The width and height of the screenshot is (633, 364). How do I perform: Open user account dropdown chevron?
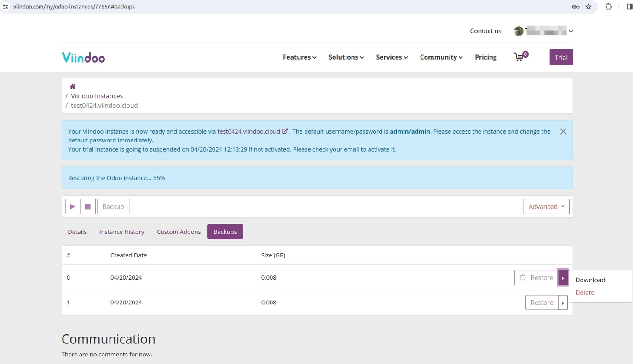[571, 31]
